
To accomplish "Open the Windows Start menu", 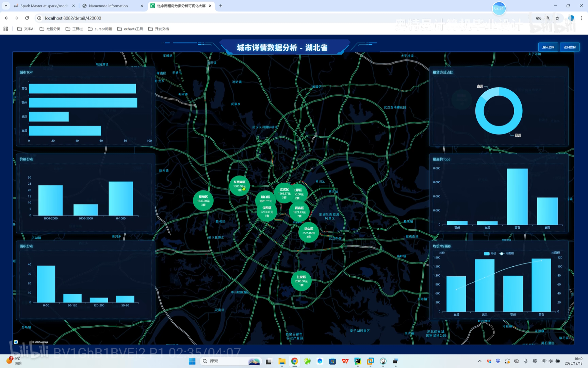I will click(x=192, y=361).
